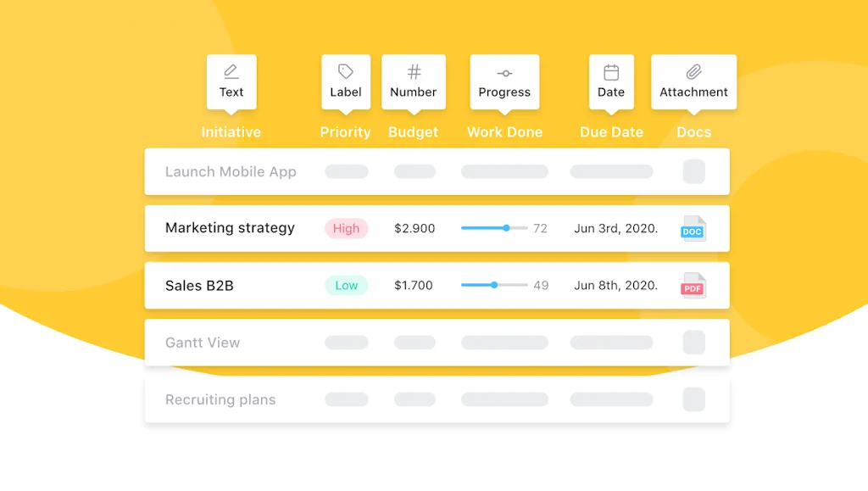Click the Progress slider icon
This screenshot has height=491, width=868.
click(x=504, y=73)
